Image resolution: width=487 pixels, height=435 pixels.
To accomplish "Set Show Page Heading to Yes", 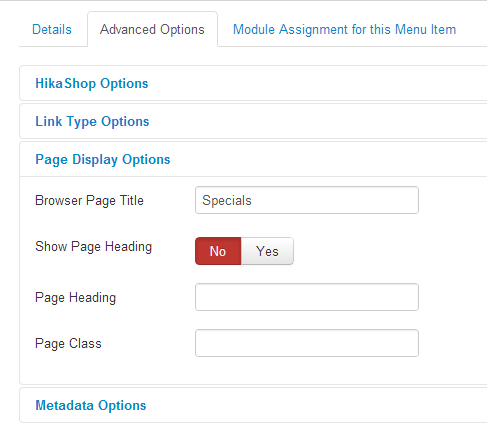I will pos(267,251).
